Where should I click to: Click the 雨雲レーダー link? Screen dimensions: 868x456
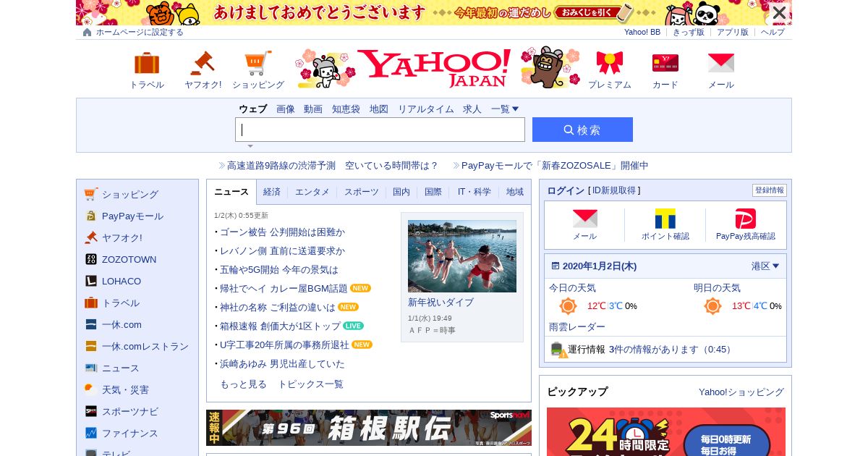click(577, 326)
